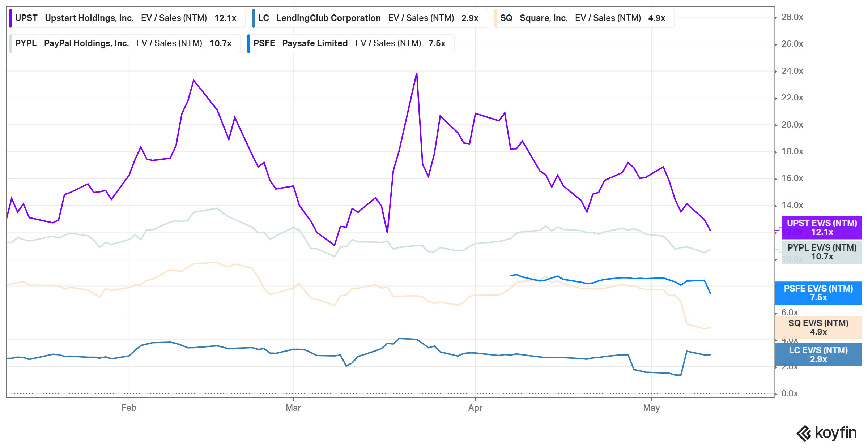Viewport: 868px width, 448px height.
Task: Click the 16.0x y-axis label
Action: [792, 178]
